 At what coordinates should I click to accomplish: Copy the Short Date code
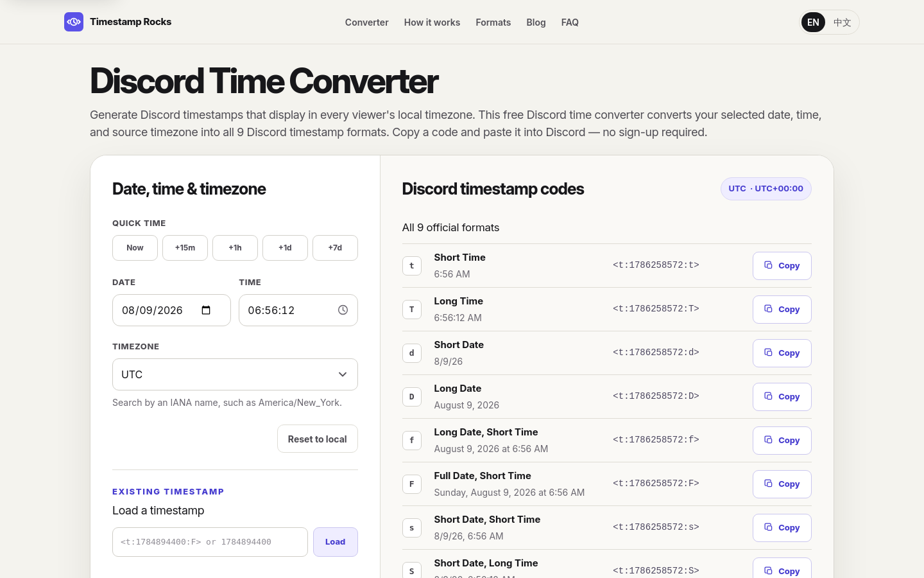click(x=782, y=353)
